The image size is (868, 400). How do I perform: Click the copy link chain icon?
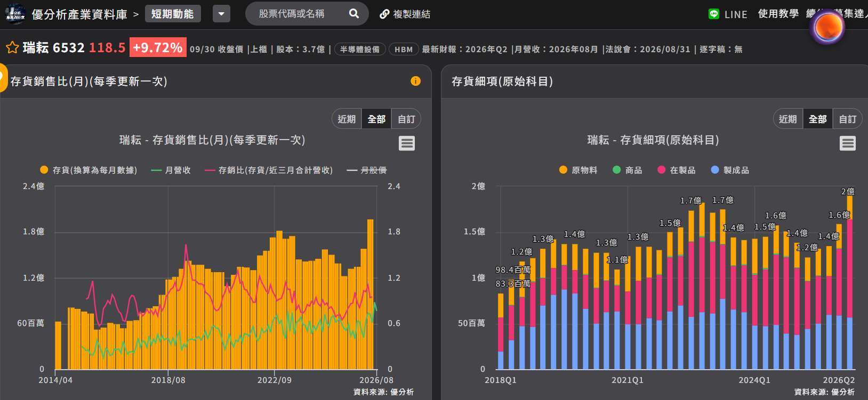tap(384, 14)
